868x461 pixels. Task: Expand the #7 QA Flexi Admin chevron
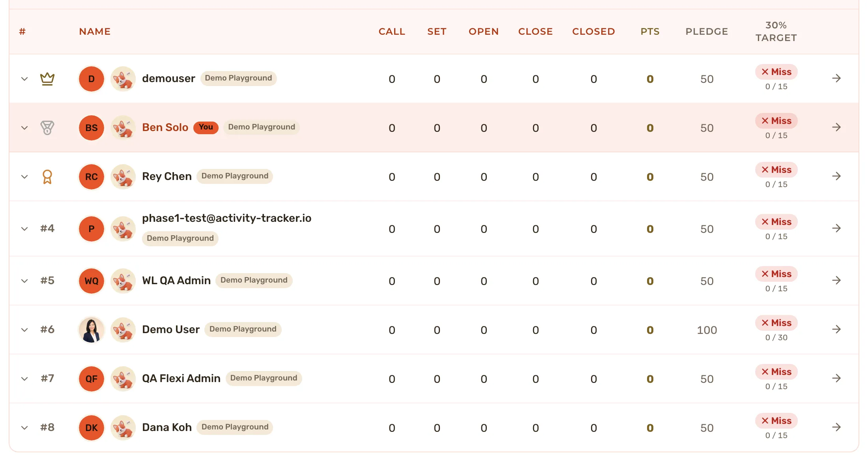(24, 379)
